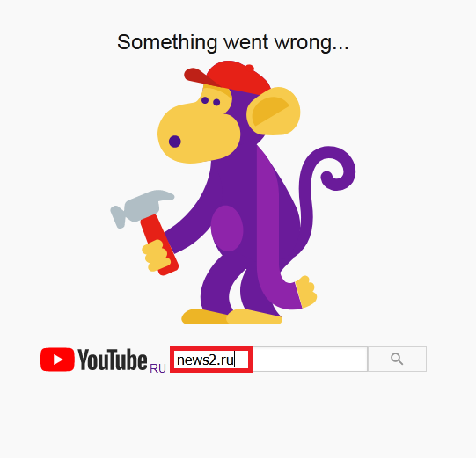Image resolution: width=476 pixels, height=458 pixels.
Task: Click the red YouTube play logo icon
Action: 57,360
